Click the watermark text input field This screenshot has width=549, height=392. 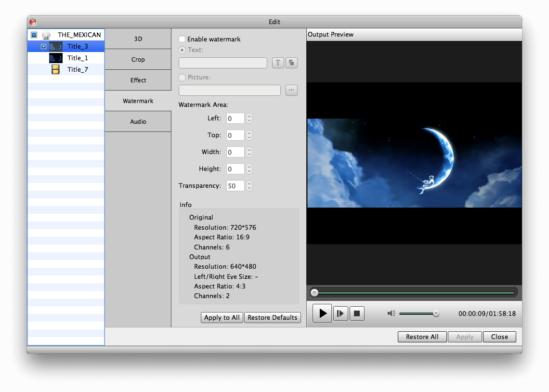tap(223, 63)
